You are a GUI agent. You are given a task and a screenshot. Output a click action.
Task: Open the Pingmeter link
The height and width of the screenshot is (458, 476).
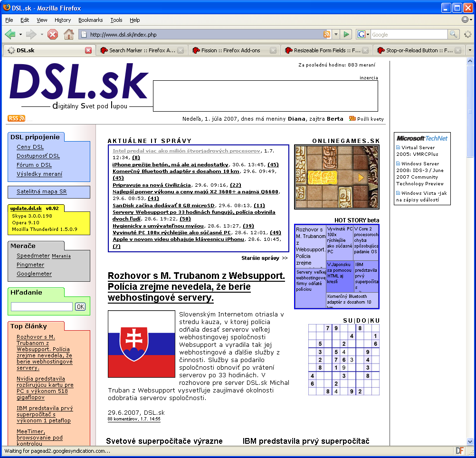pyautogui.click(x=30, y=265)
